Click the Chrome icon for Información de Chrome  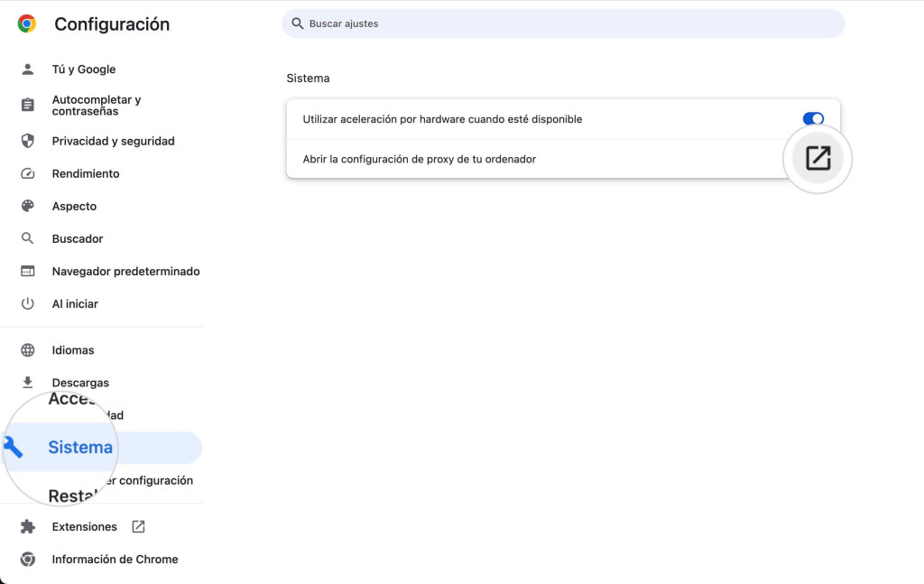tap(28, 559)
